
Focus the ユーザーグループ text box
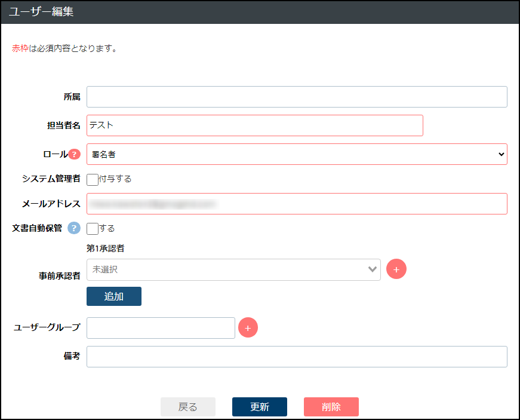pos(161,327)
